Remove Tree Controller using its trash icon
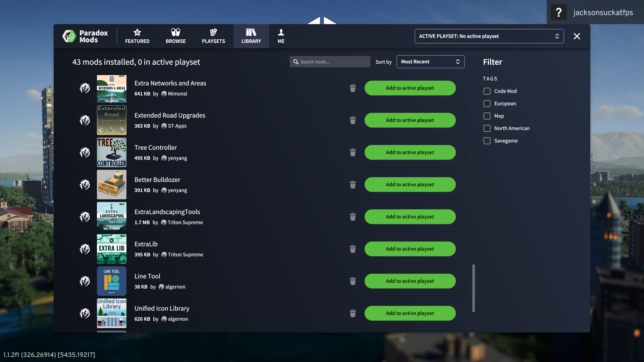 353,152
